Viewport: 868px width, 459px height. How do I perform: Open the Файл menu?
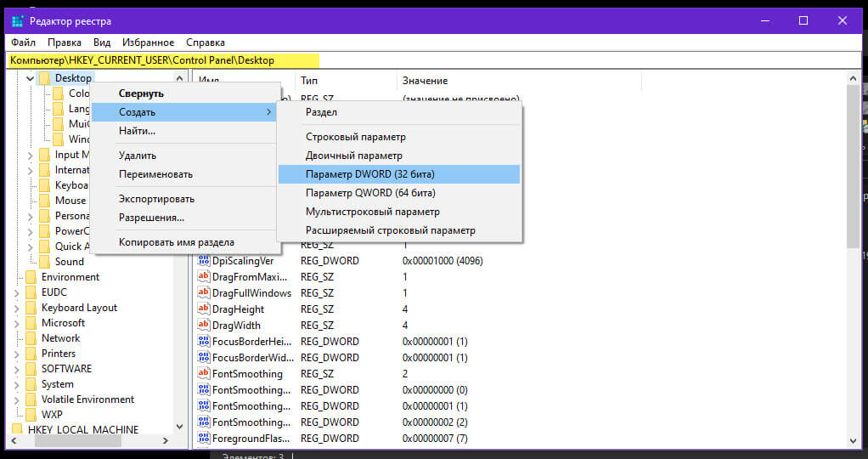click(x=23, y=42)
